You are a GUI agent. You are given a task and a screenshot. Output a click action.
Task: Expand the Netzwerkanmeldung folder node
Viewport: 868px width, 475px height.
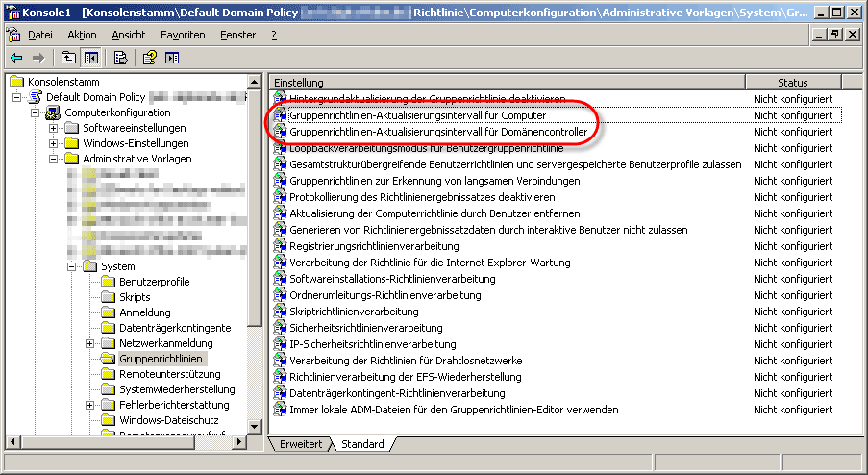(x=90, y=343)
